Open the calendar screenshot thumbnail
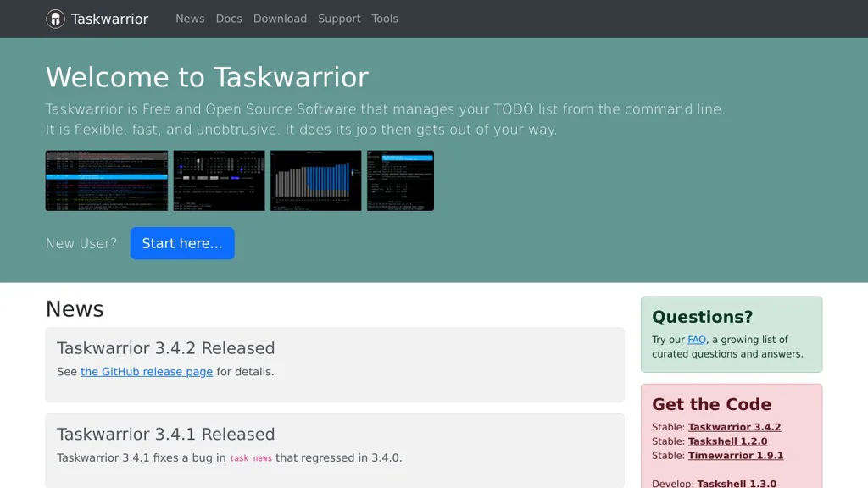This screenshot has width=868, height=488. 219,180
